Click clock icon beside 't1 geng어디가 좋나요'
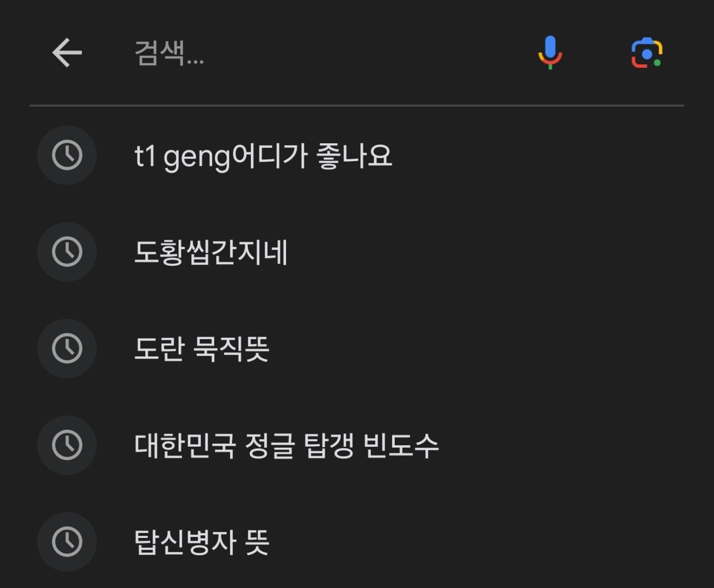Screen dimensions: 714x588 point(67,155)
